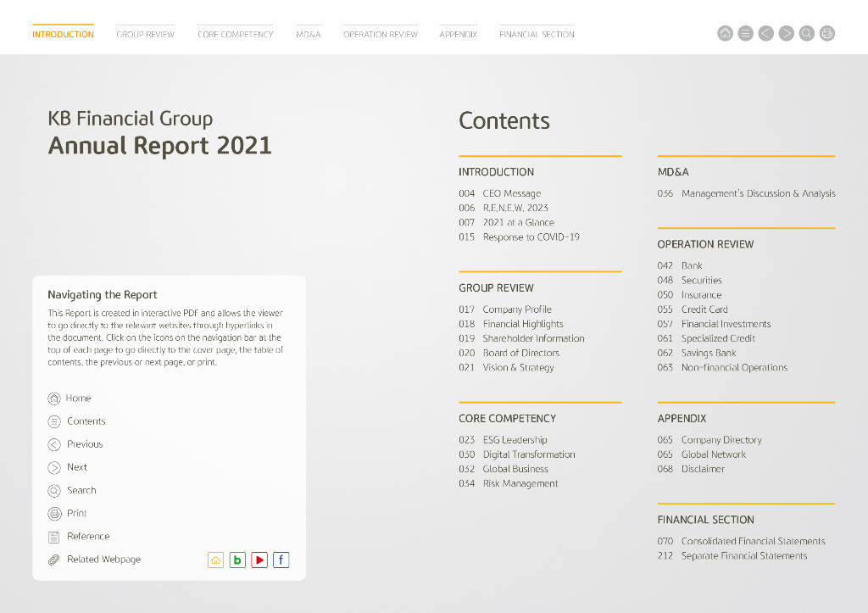Open Vision & Strategy entry
The height and width of the screenshot is (613, 868).
click(507, 368)
